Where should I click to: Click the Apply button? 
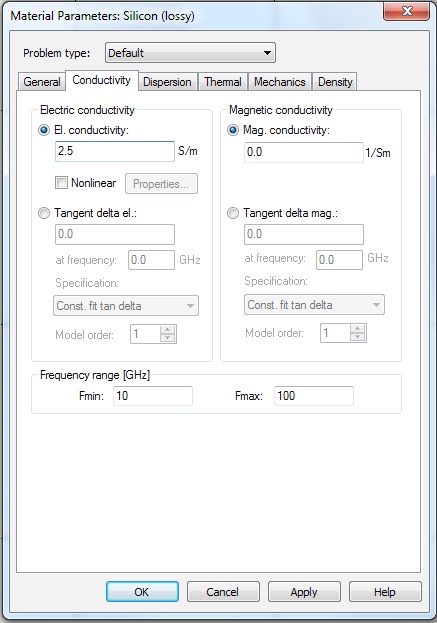coord(304,592)
